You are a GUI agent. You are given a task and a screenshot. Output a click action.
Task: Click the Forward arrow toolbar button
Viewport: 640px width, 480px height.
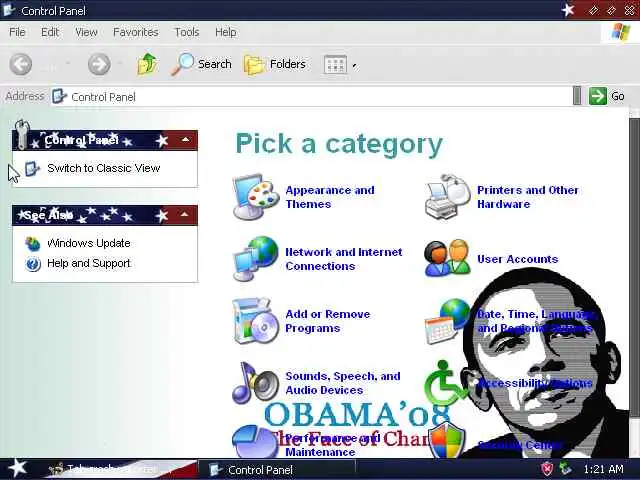pyautogui.click(x=99, y=64)
